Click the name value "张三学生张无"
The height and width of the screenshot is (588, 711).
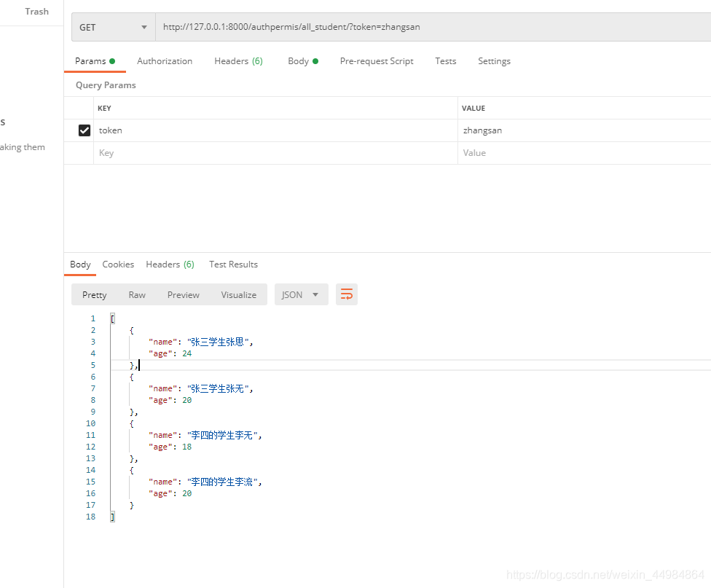pyautogui.click(x=218, y=389)
